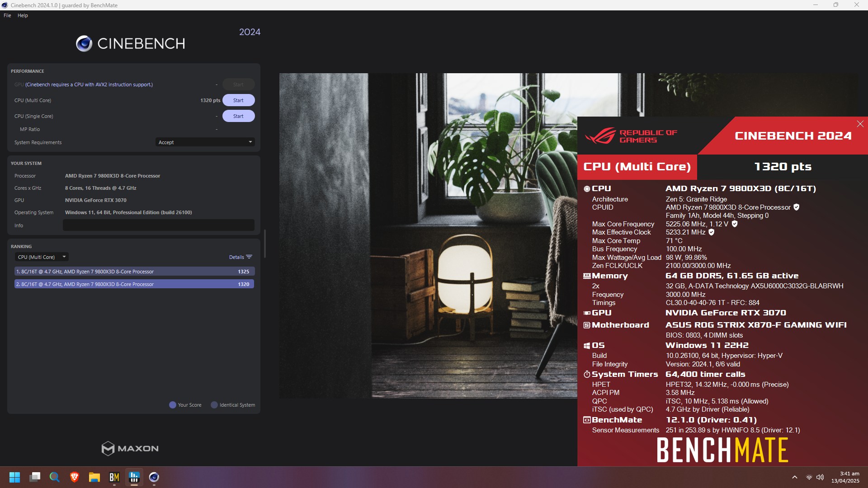The height and width of the screenshot is (488, 868).
Task: Click the NVIDIA GeForce RTX 3070 system entry
Action: pos(96,200)
